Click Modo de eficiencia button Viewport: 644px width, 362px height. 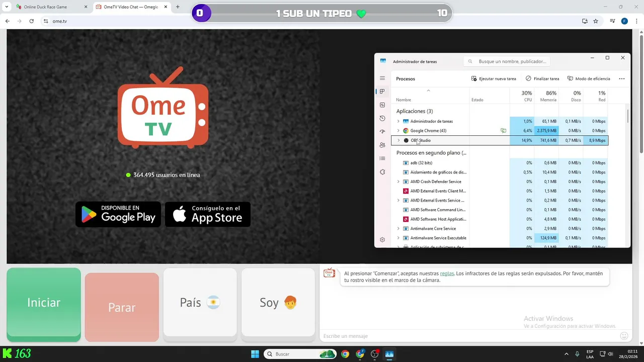click(589, 79)
